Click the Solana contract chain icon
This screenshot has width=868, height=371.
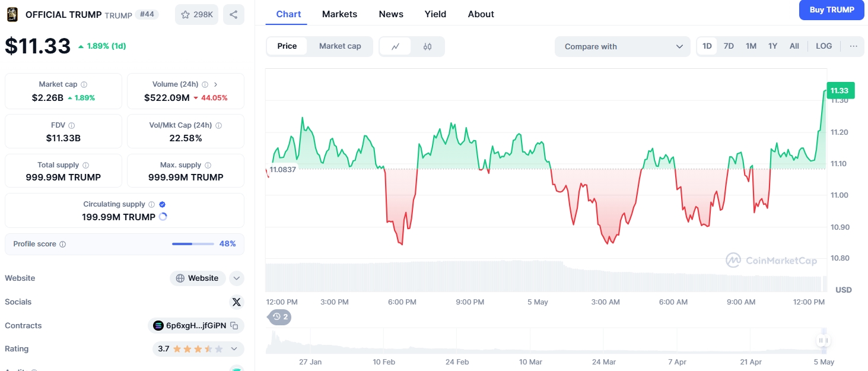tap(158, 326)
